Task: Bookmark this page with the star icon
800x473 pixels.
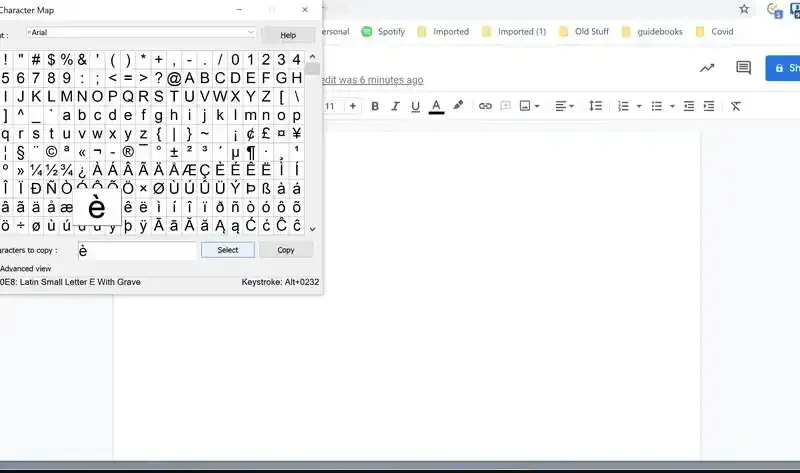Action: click(744, 9)
